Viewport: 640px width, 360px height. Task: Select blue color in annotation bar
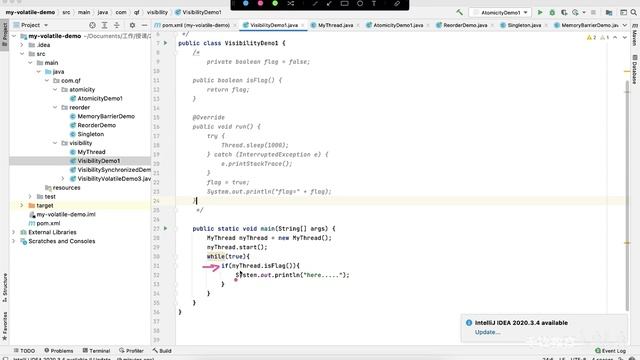tap(246, 3)
